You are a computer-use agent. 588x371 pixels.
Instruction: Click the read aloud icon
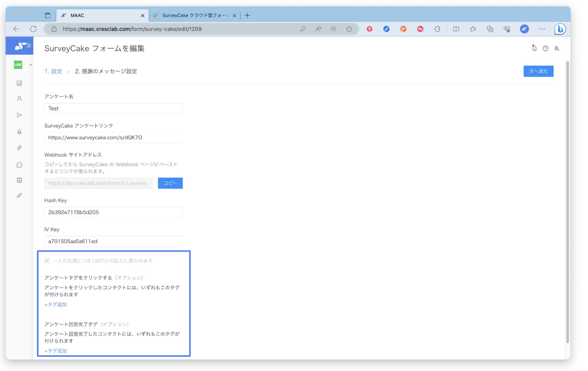(318, 29)
